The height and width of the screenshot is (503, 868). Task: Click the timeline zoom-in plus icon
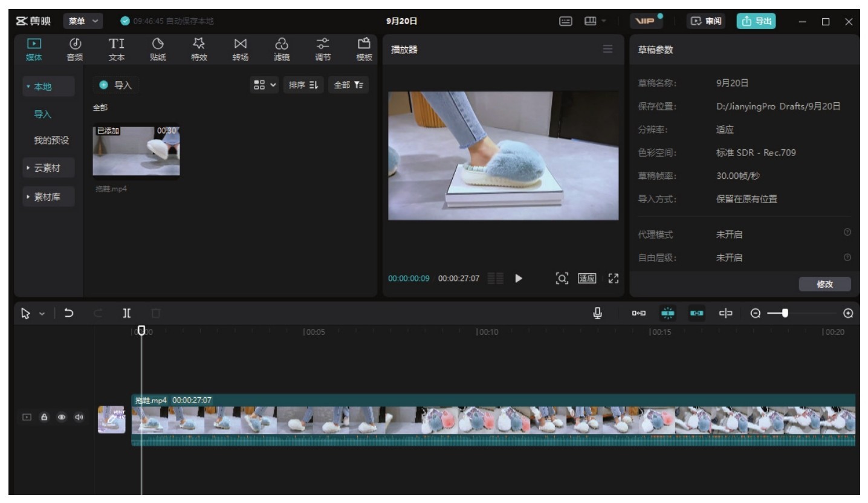pyautogui.click(x=848, y=313)
